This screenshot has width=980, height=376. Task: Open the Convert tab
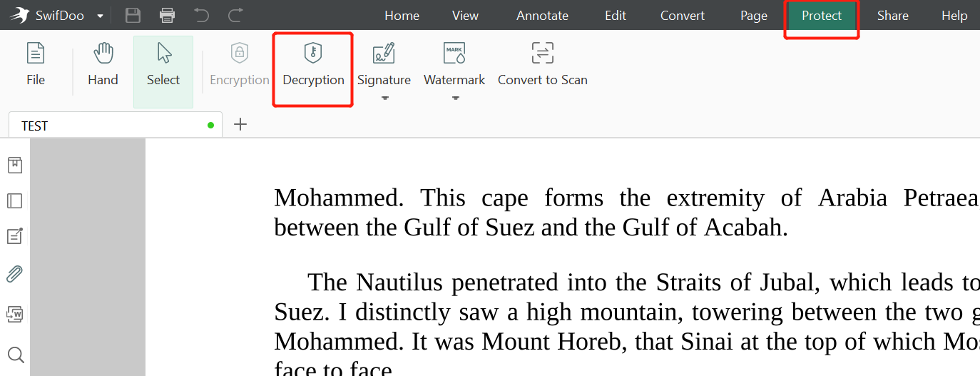682,16
